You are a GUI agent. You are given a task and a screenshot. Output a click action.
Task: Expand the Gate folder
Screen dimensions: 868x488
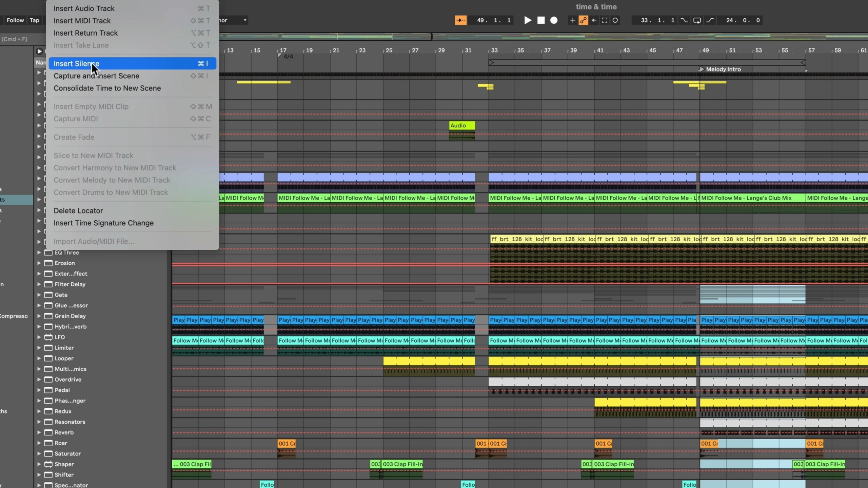pyautogui.click(x=39, y=295)
